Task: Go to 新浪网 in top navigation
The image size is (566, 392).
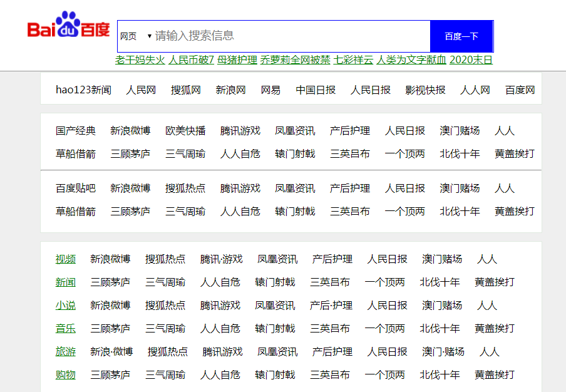Action: 230,90
